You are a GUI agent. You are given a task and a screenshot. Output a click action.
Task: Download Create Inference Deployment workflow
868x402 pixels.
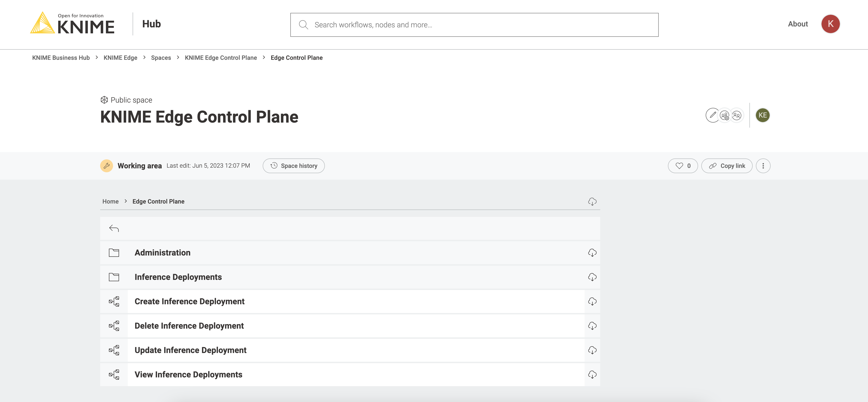592,302
